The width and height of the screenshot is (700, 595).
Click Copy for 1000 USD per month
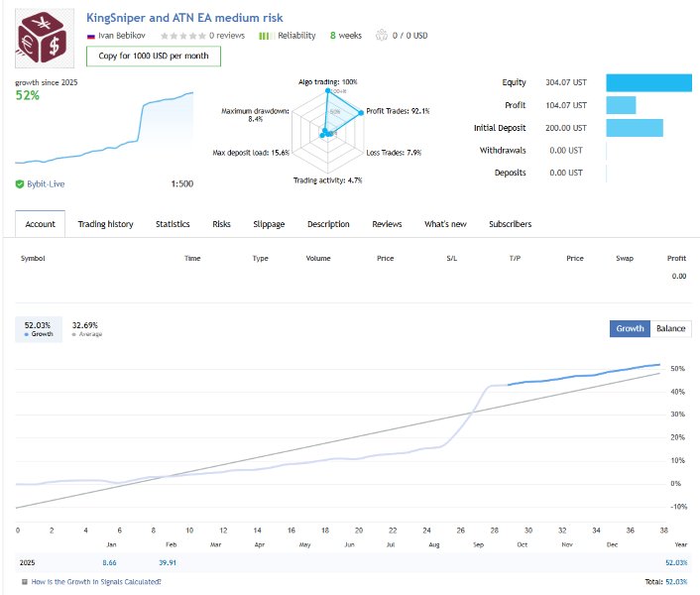point(154,56)
